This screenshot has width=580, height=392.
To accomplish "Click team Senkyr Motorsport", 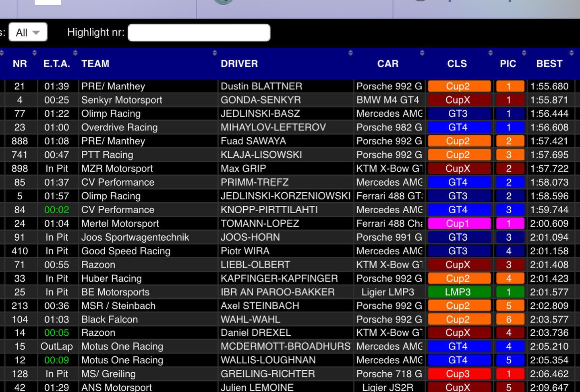I will (122, 100).
